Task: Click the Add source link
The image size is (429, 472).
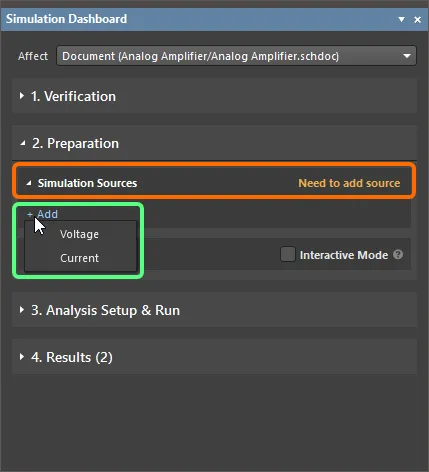Action: [x=47, y=214]
